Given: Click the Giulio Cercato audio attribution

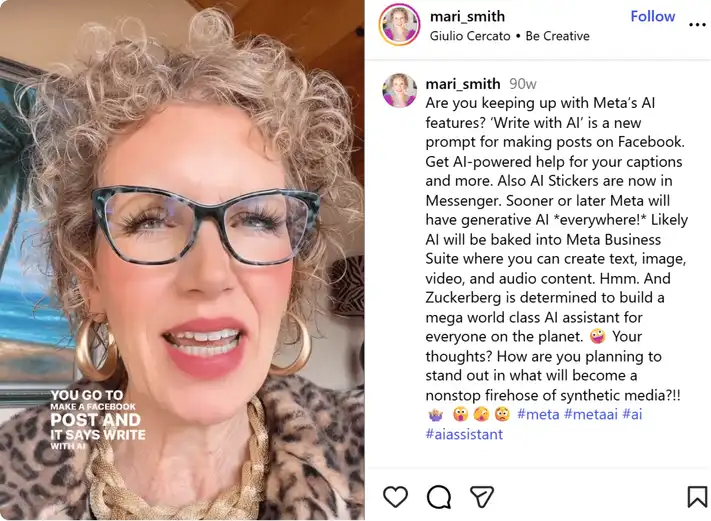Looking at the screenshot, I should 470,36.
